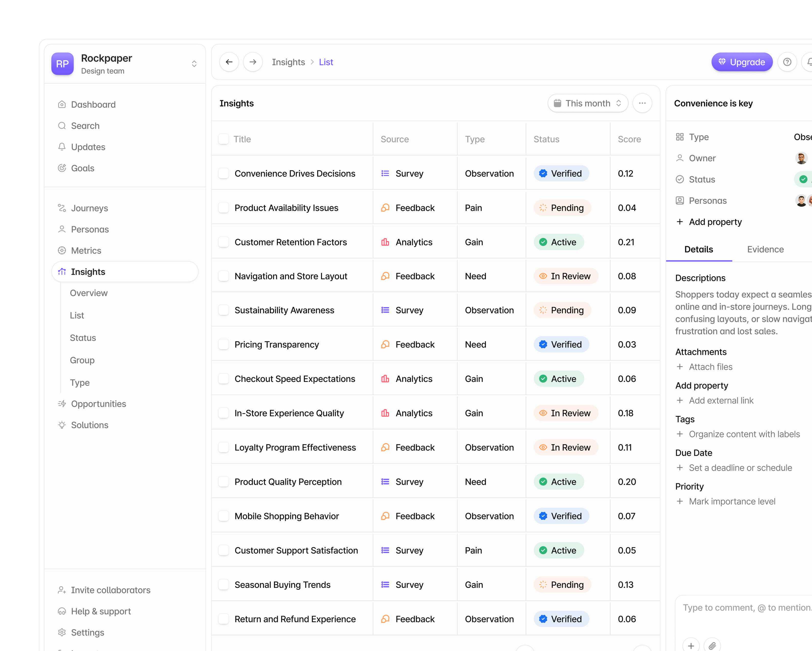Click Add property below Personas

click(709, 222)
